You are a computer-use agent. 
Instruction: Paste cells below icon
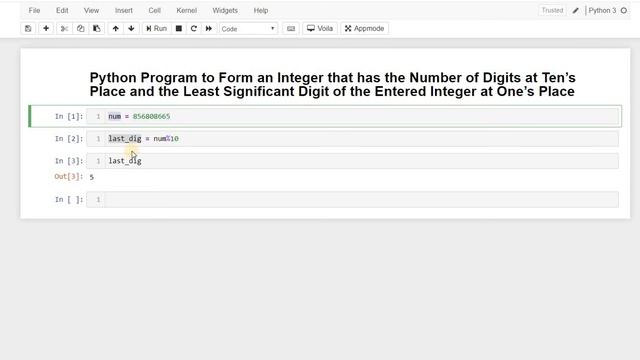coord(97,29)
